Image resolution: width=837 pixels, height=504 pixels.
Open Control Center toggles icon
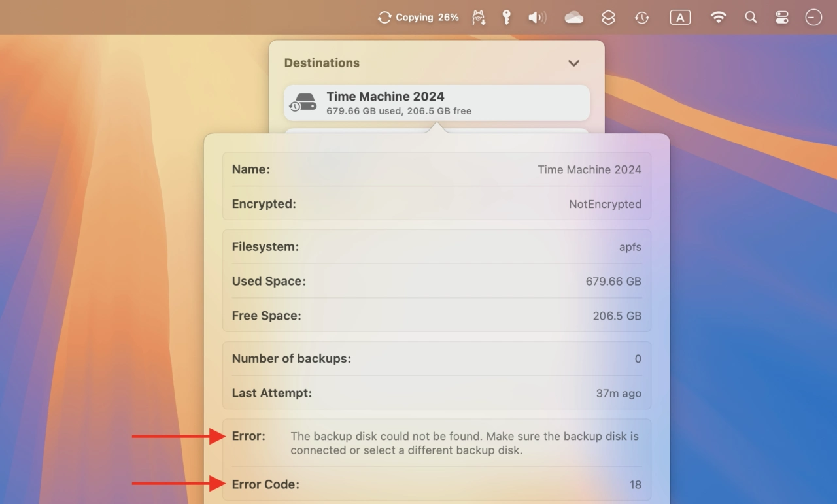click(x=782, y=18)
